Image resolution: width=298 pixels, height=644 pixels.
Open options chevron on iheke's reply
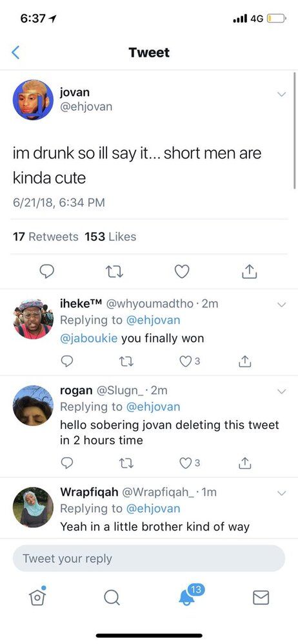[x=281, y=305]
